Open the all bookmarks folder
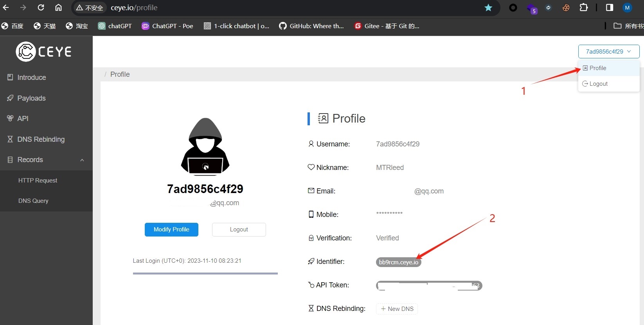Screen dimensions: 644x325 628,26
